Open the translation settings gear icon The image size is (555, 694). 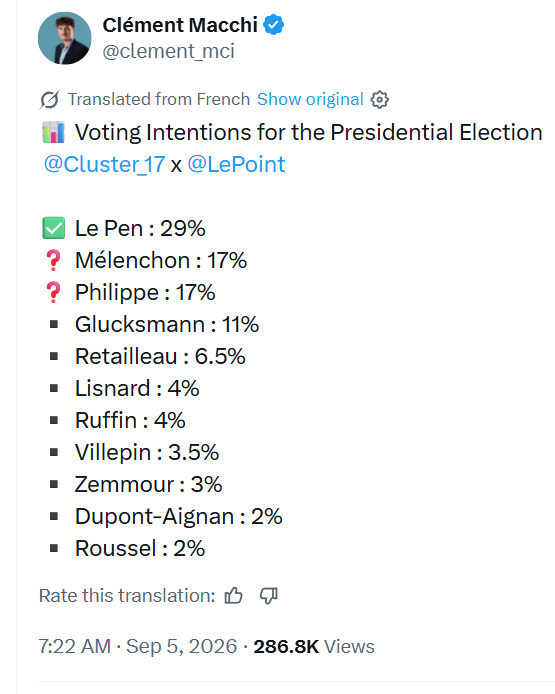point(379,100)
